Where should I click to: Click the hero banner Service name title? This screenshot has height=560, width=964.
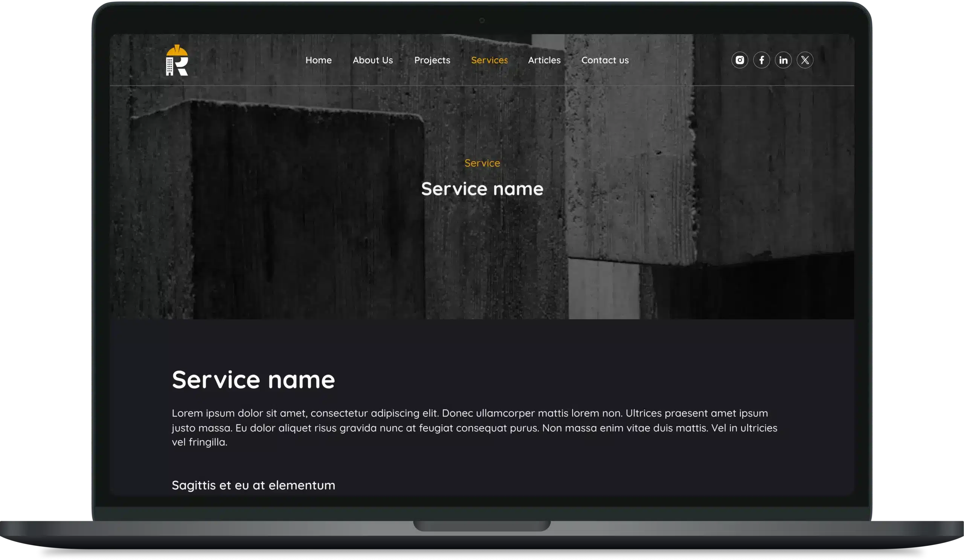[482, 189]
